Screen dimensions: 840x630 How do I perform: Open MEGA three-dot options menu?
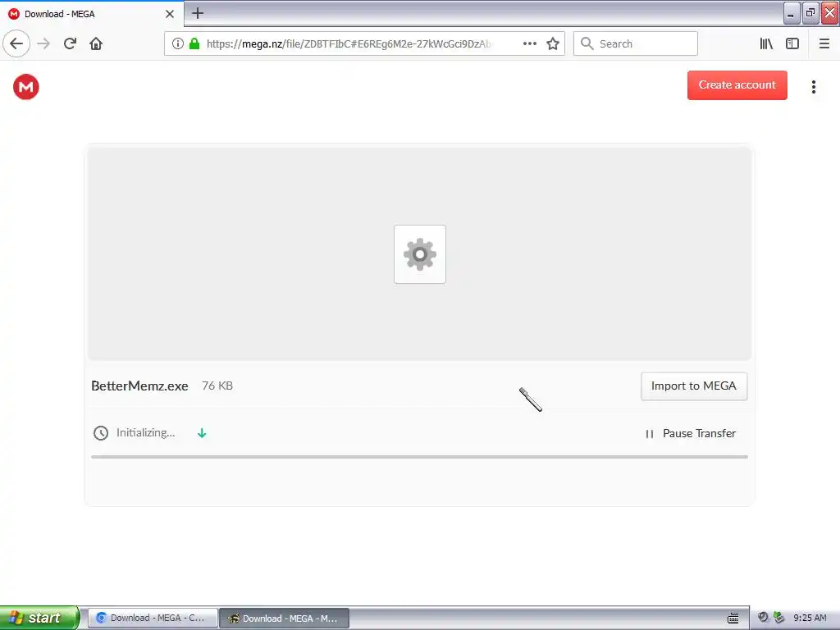(813, 87)
